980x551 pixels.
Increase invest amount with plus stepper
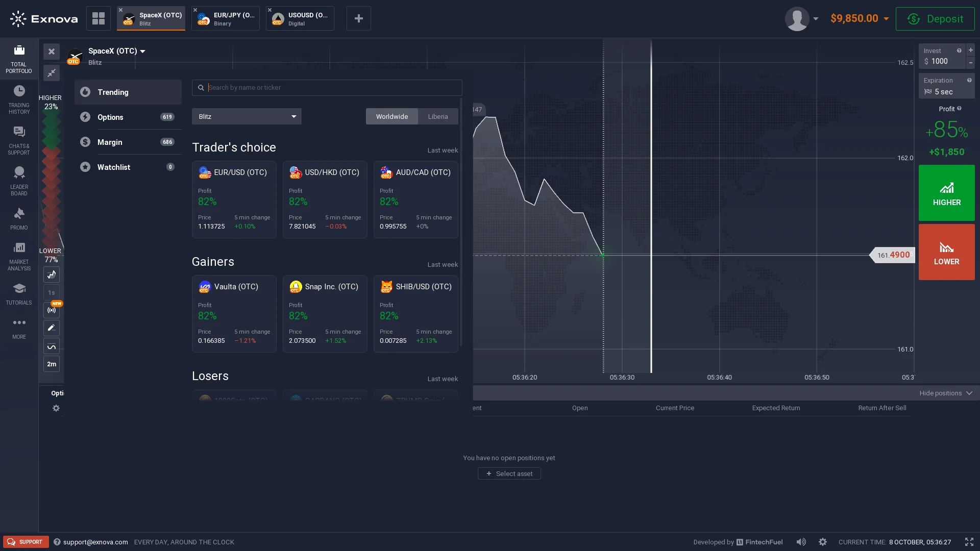click(971, 49)
